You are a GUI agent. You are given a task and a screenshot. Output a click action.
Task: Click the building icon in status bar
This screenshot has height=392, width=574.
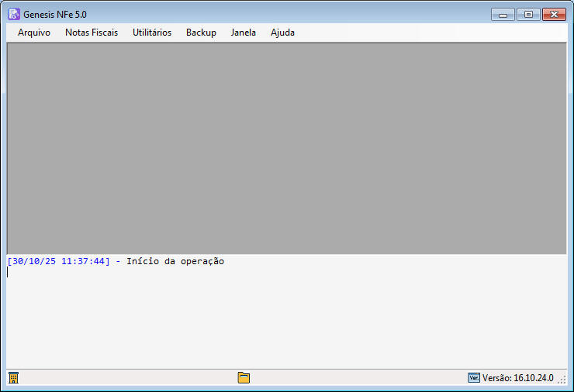(x=13, y=378)
